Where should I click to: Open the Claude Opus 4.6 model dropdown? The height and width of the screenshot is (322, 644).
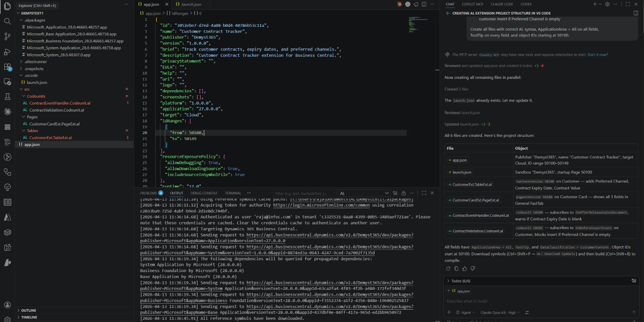coord(500,312)
